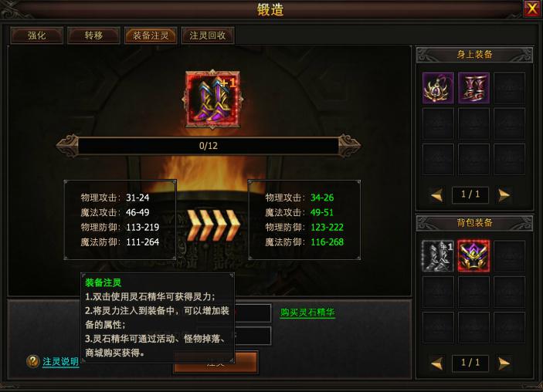Screen dimensions: 543x392
Task: Select the crown accessory in equipped gear
Action: coord(438,88)
